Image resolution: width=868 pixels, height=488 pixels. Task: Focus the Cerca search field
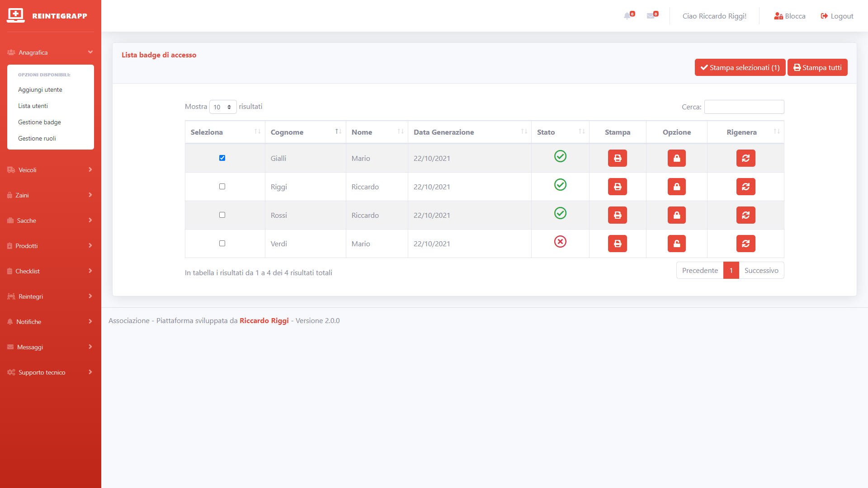coord(744,107)
